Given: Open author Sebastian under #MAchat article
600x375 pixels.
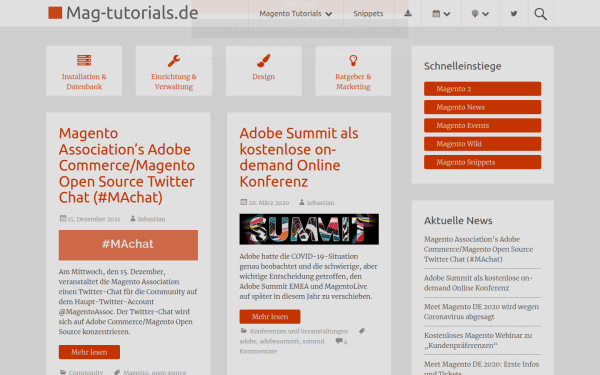Looking at the screenshot, I should 151,219.
